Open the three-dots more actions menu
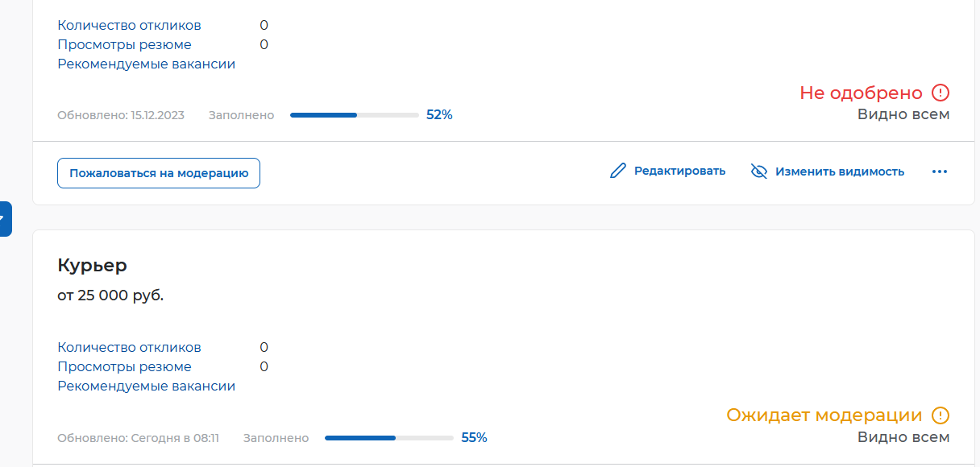 pos(939,172)
